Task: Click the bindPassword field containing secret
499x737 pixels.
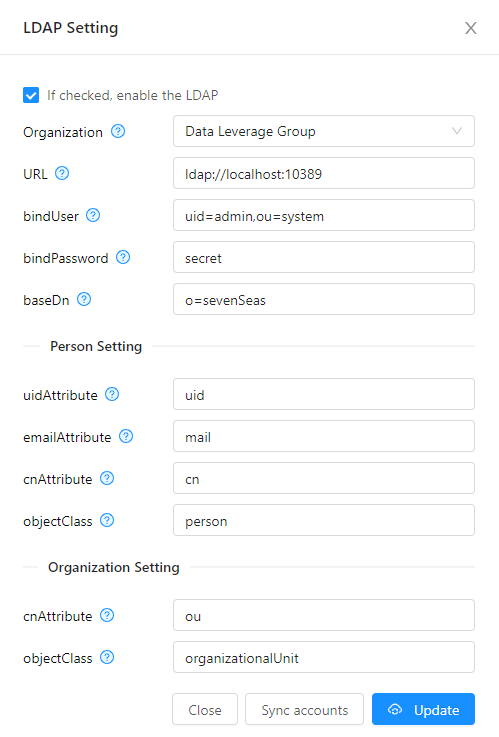Action: (324, 257)
